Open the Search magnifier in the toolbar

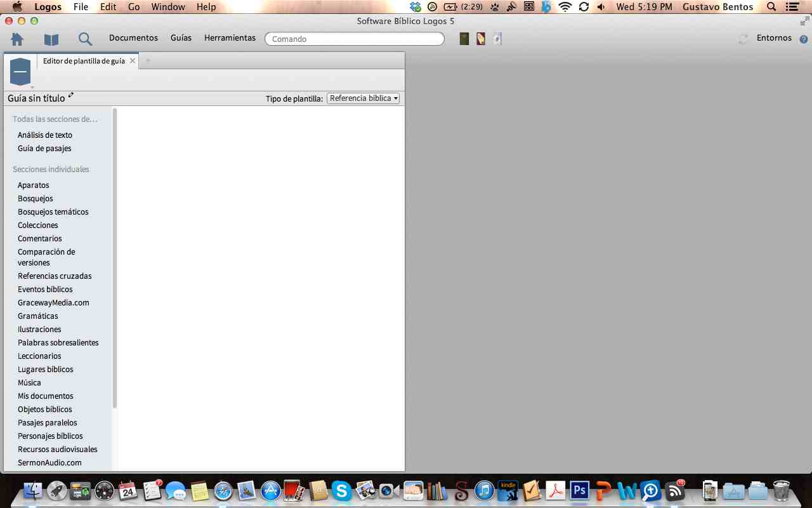(x=85, y=39)
